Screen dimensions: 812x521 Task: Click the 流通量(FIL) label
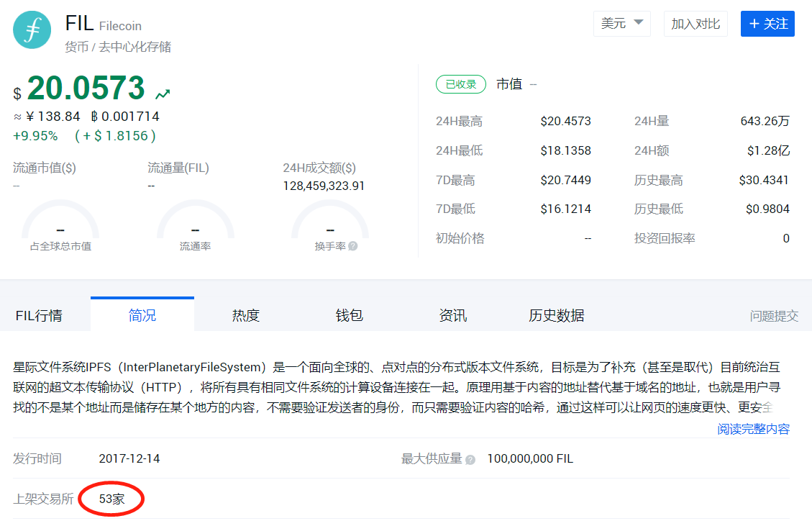coord(178,168)
